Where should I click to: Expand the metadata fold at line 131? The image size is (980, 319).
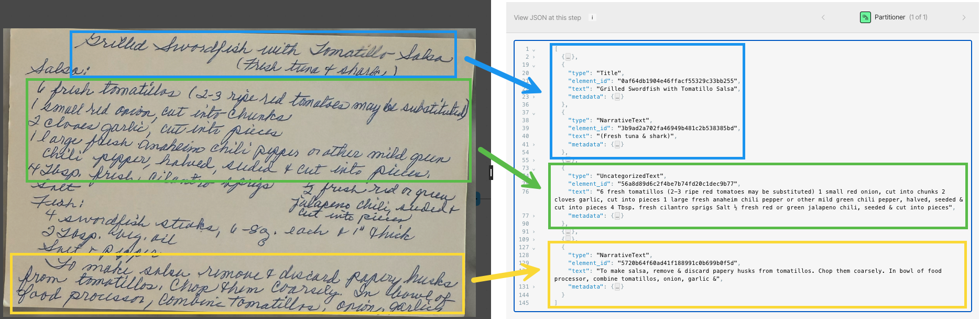pyautogui.click(x=534, y=287)
